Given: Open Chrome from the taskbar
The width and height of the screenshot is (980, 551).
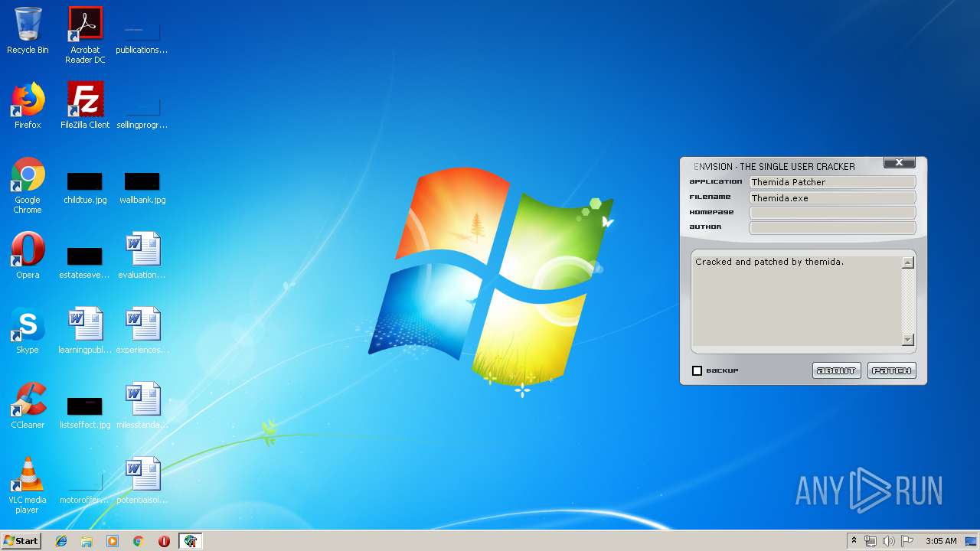Looking at the screenshot, I should (139, 541).
